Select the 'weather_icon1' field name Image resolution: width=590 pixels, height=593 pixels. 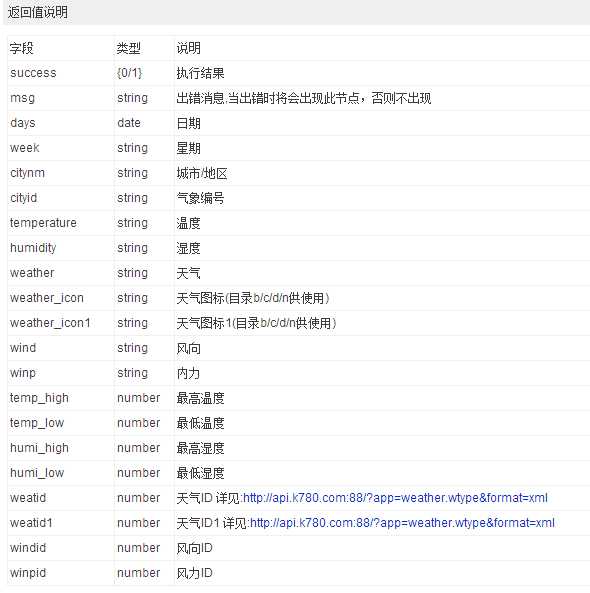(50, 323)
